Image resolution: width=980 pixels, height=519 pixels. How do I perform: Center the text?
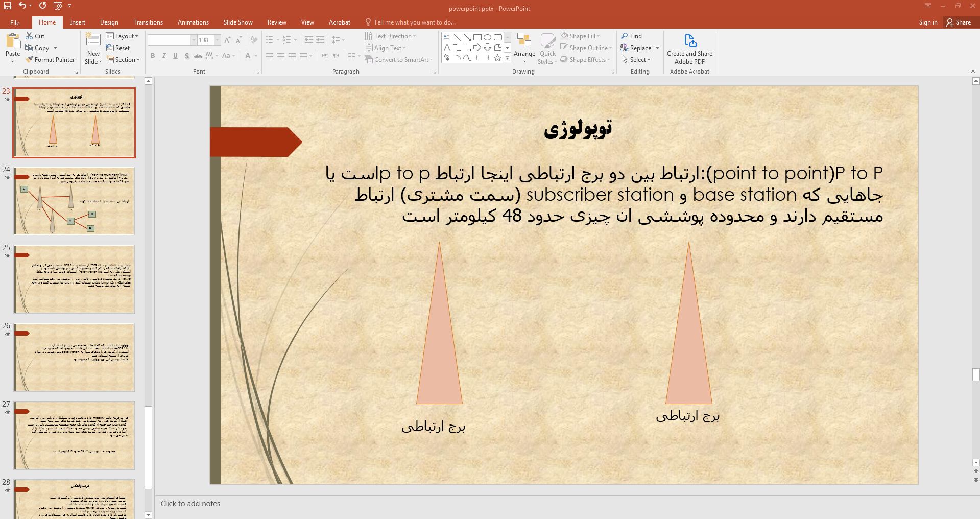(281, 56)
